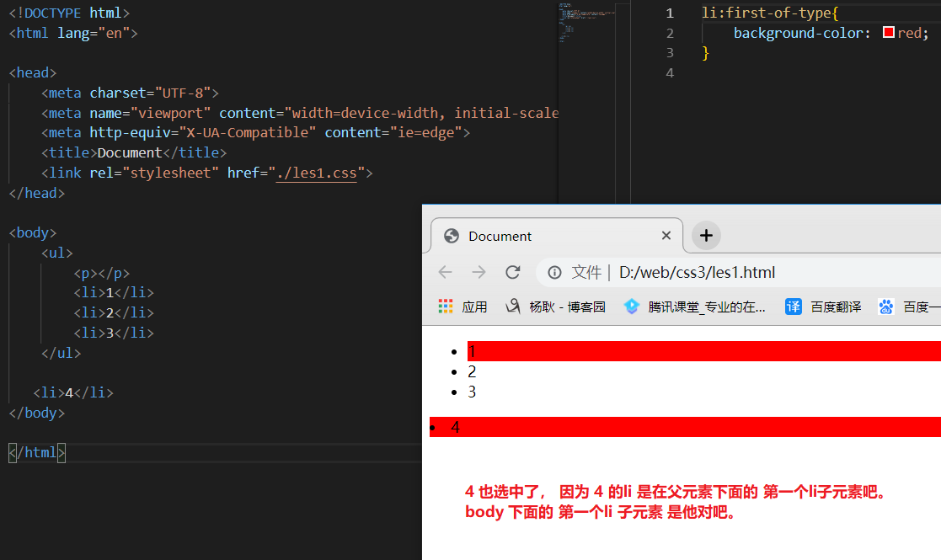Click list item 3 in the rendered page

click(x=472, y=392)
